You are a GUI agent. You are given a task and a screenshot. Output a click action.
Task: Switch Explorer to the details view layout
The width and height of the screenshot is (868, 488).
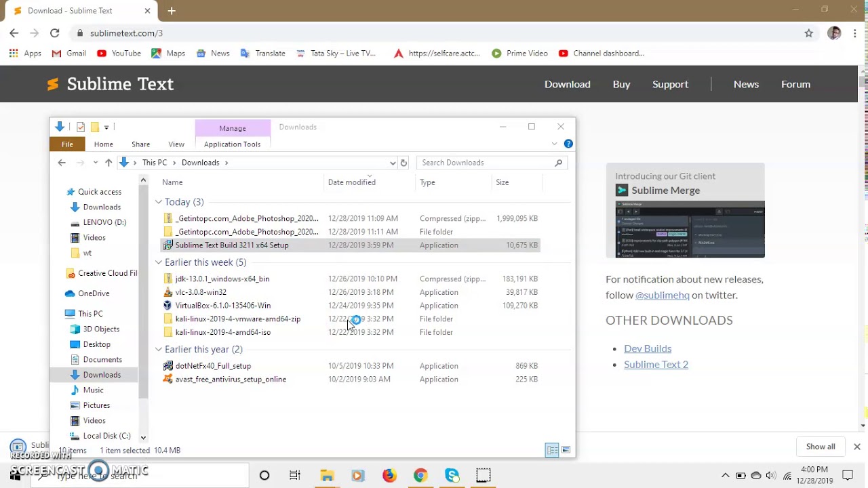coord(552,450)
